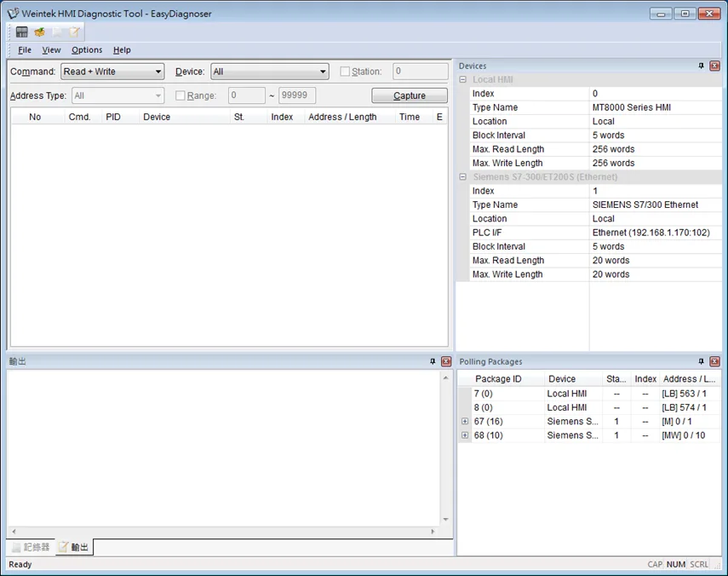This screenshot has height=576, width=728.
Task: Open the View menu
Action: coord(51,49)
